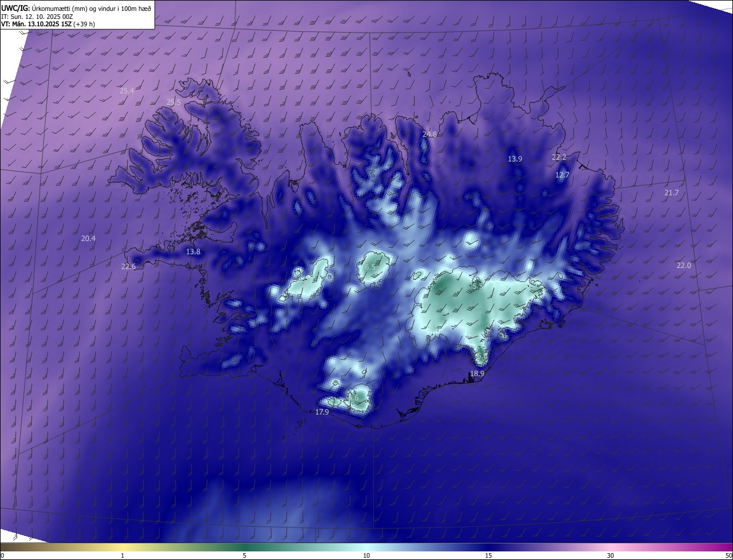This screenshot has height=560, width=733.
Task: Click the value label 20.4 over the western sea
Action: (88, 238)
